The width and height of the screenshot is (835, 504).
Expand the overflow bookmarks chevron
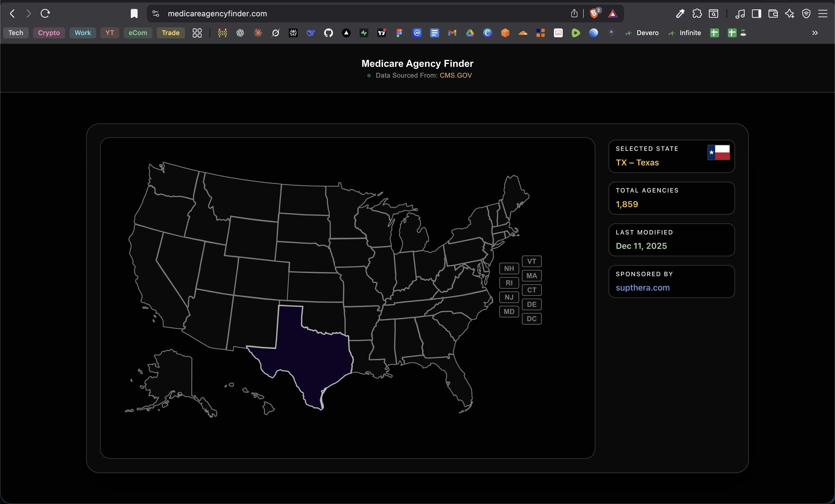coord(815,33)
